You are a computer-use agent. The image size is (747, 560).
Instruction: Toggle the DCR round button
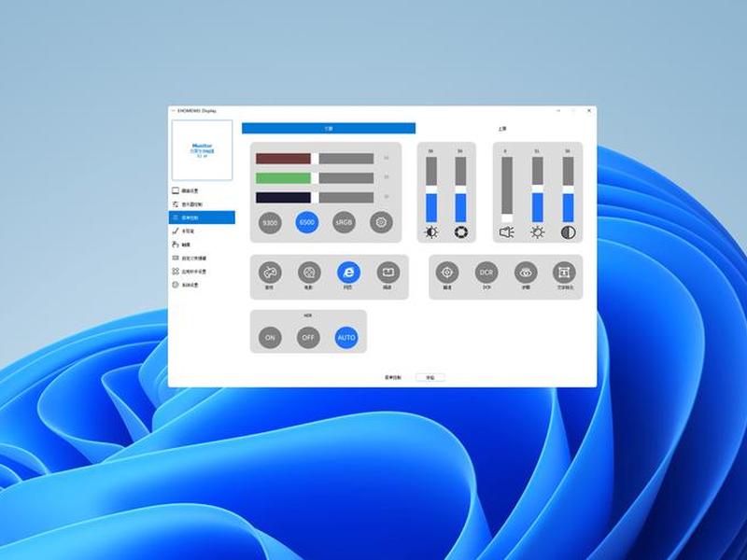tap(486, 273)
